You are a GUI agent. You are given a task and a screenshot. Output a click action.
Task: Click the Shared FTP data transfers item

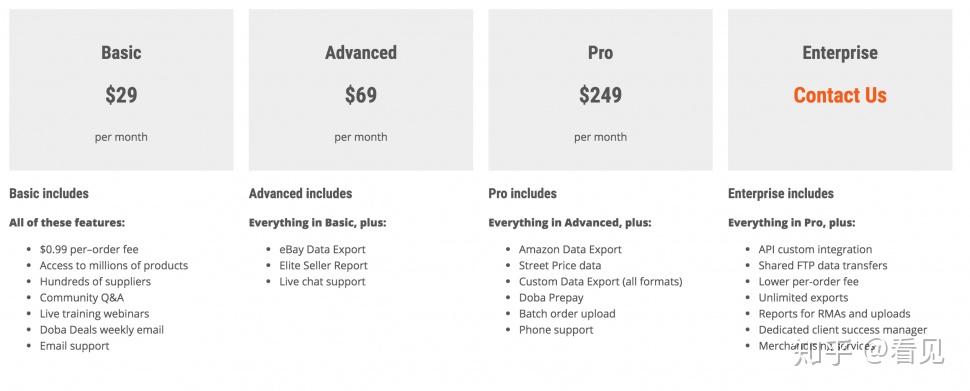(x=823, y=265)
